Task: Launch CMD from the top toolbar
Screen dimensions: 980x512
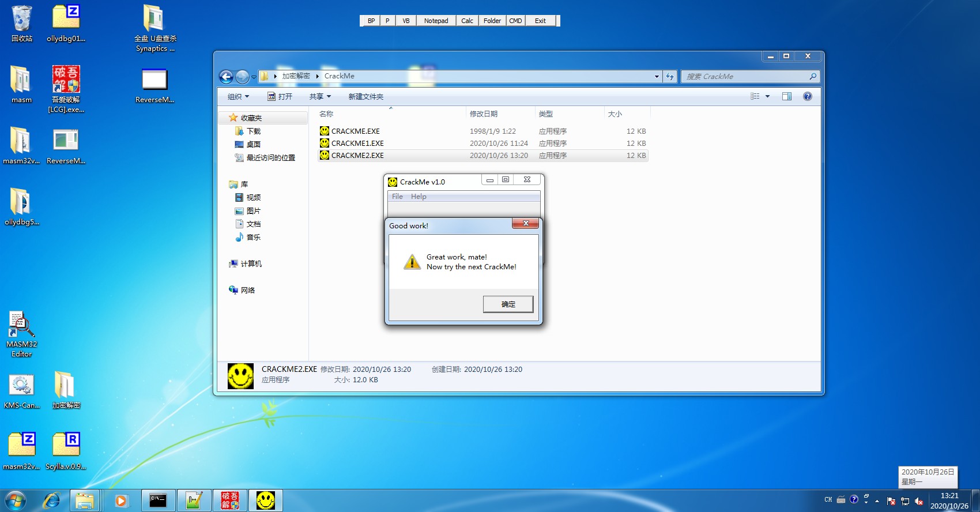Action: [515, 21]
